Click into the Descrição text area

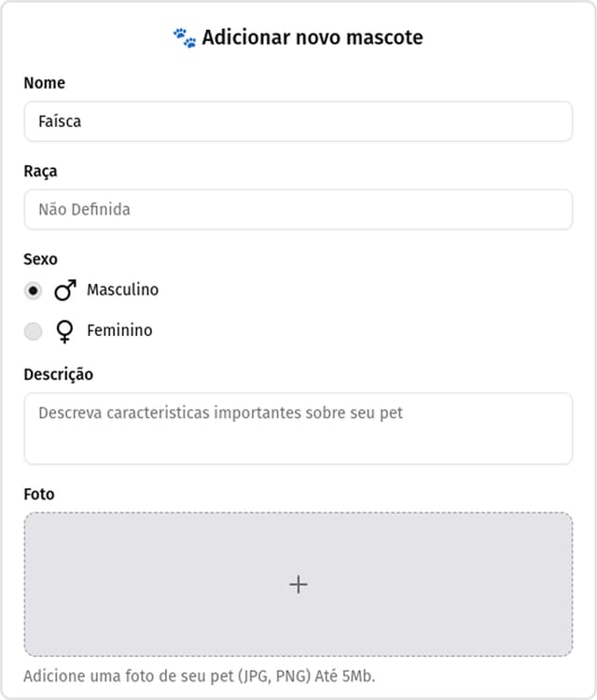[x=298, y=428]
